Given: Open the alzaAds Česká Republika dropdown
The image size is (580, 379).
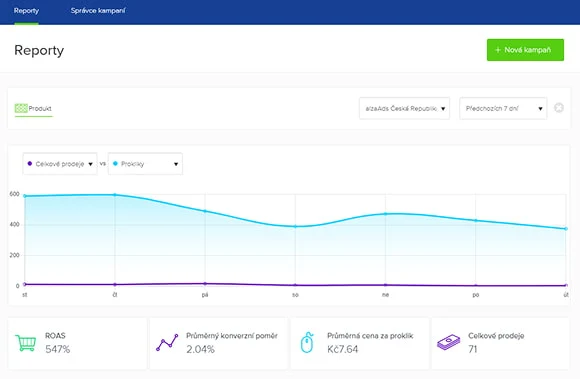Looking at the screenshot, I should (x=404, y=108).
